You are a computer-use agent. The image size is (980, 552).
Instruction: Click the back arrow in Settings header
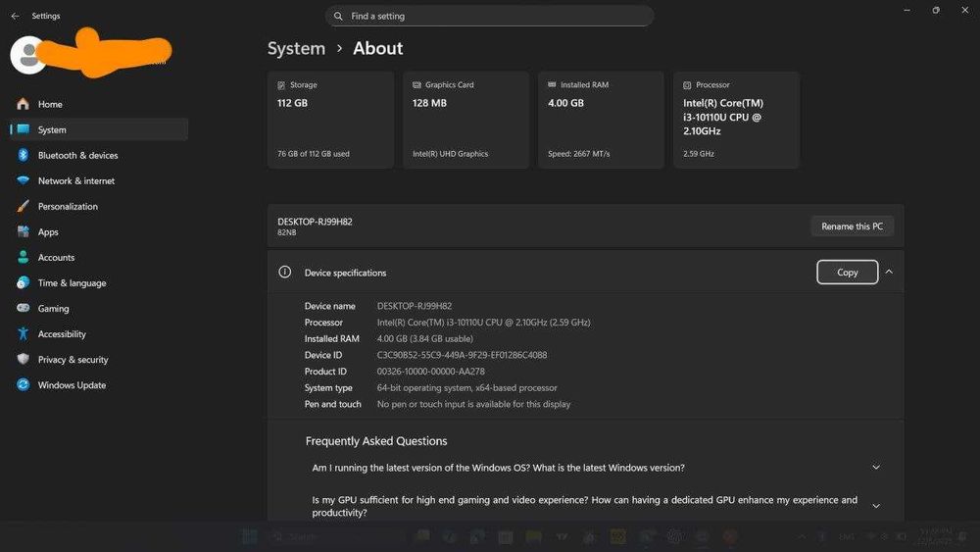tap(15, 17)
